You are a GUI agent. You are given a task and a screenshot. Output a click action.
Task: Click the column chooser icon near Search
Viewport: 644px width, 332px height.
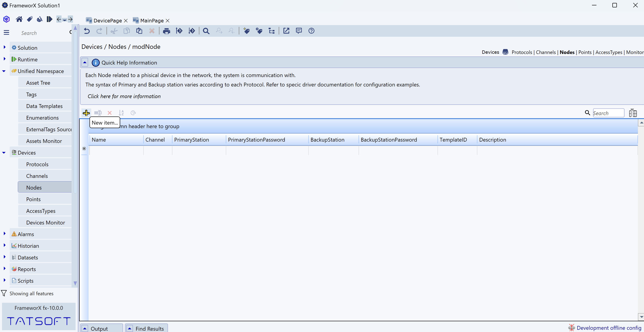(633, 113)
